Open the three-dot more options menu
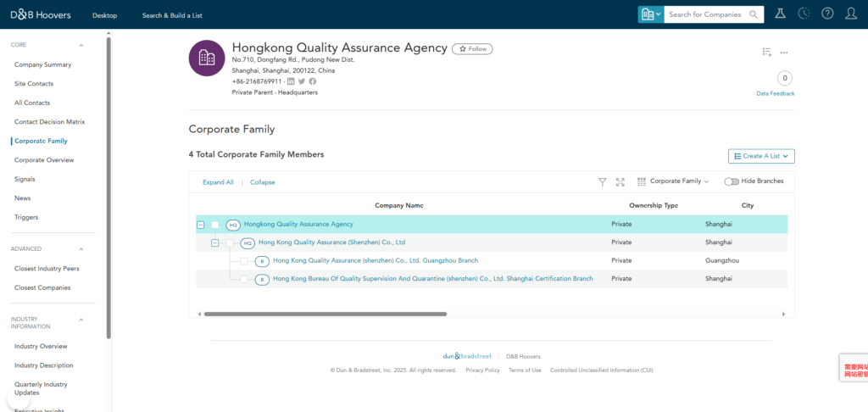Image resolution: width=868 pixels, height=412 pixels. click(784, 53)
